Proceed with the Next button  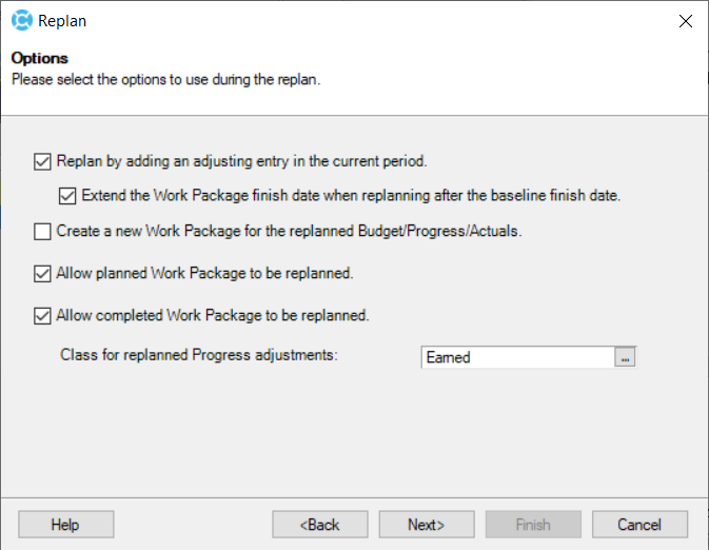tap(427, 525)
